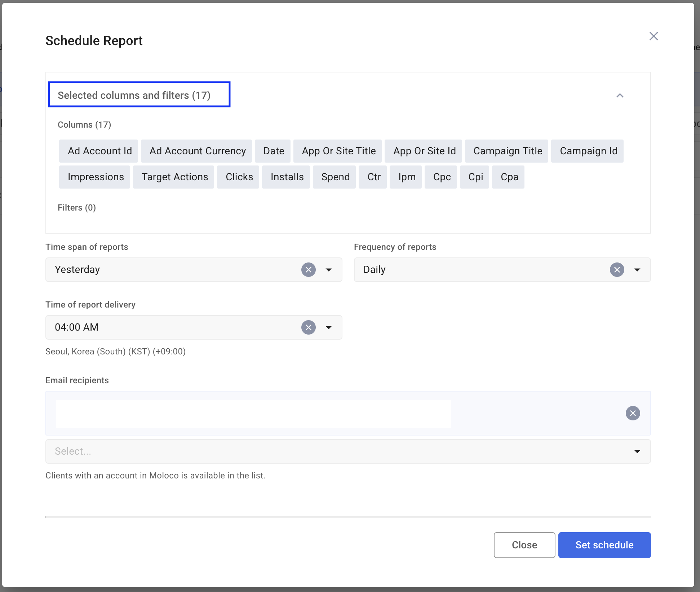Open the Time of report delivery dropdown
Image resolution: width=700 pixels, height=592 pixels.
(x=328, y=327)
